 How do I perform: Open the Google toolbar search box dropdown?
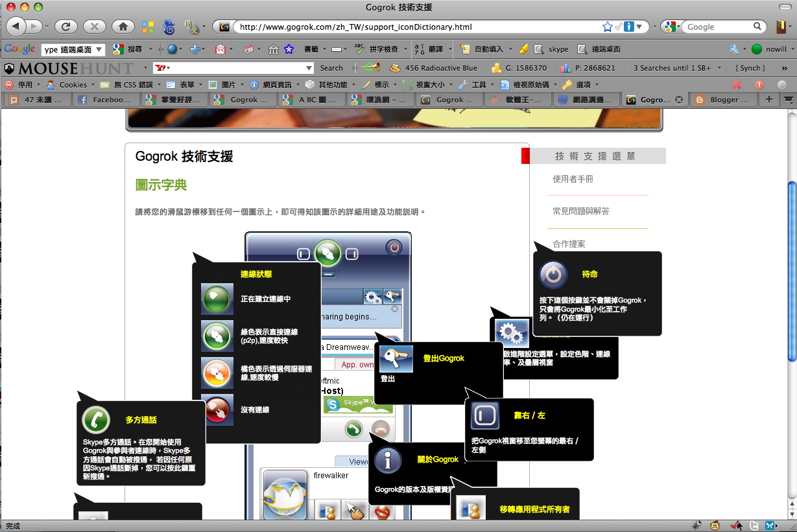coord(99,49)
